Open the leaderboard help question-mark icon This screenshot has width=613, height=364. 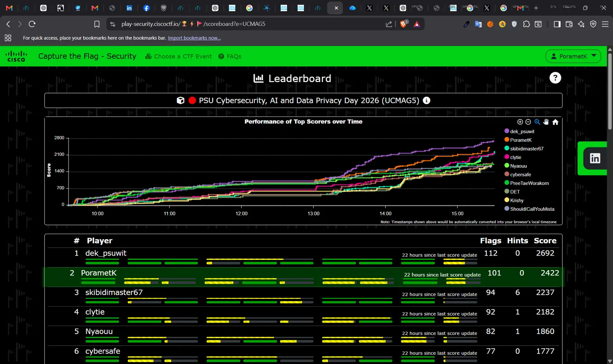click(555, 78)
